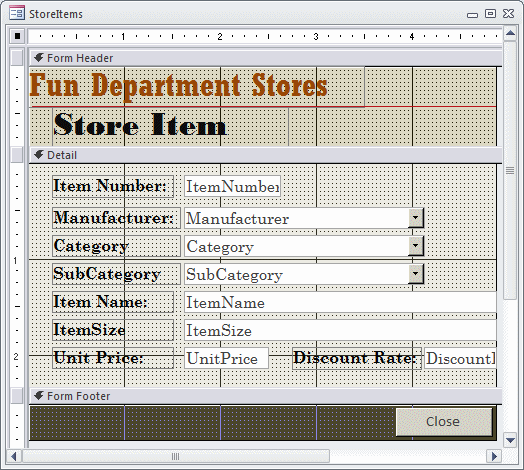Screen dimensions: 524x470
Task: Open the SubCategory combo box dropdown arrow
Action: (415, 274)
